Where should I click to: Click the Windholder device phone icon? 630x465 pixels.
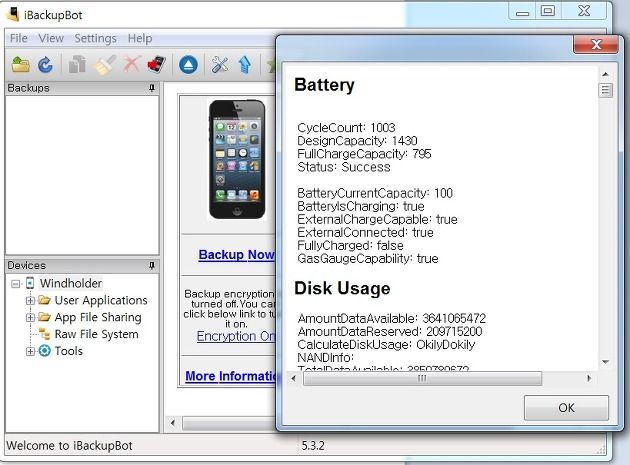[x=30, y=283]
